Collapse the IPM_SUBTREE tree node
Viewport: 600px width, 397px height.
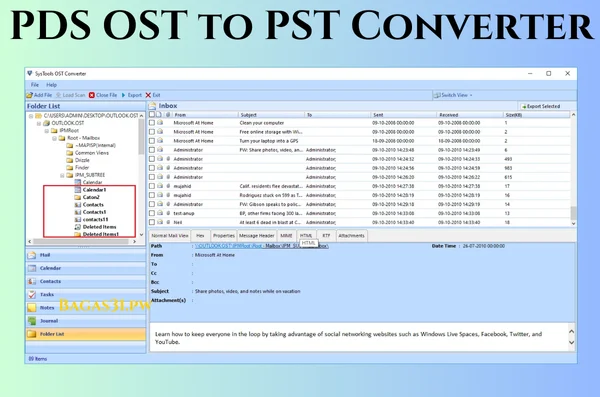tap(62, 175)
